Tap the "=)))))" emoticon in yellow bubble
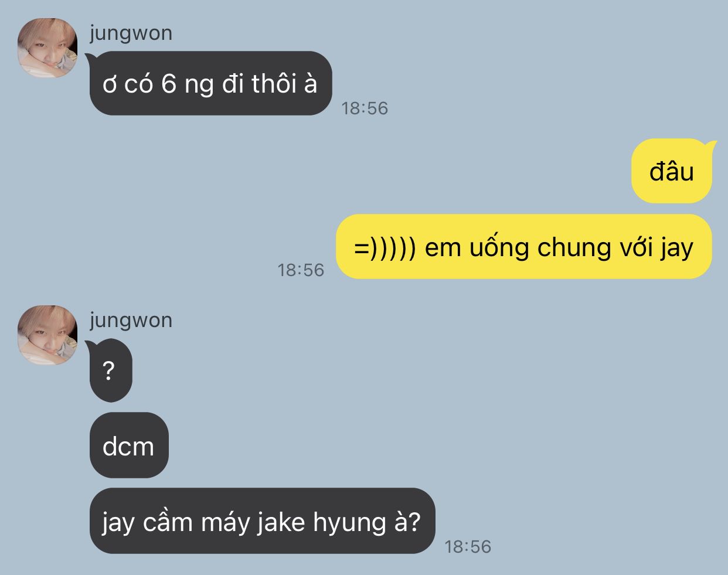This screenshot has height=575, width=728. point(385,248)
